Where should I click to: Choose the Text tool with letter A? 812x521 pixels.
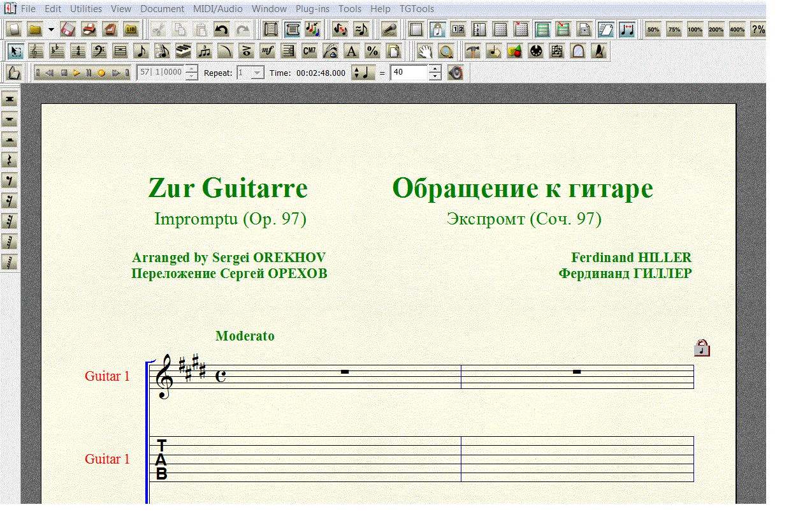[x=351, y=51]
